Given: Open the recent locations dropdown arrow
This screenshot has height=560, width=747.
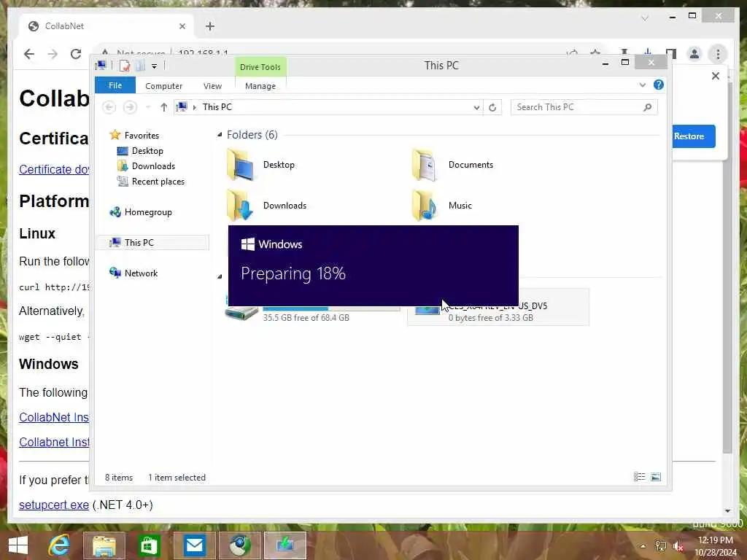Looking at the screenshot, I should [x=148, y=107].
